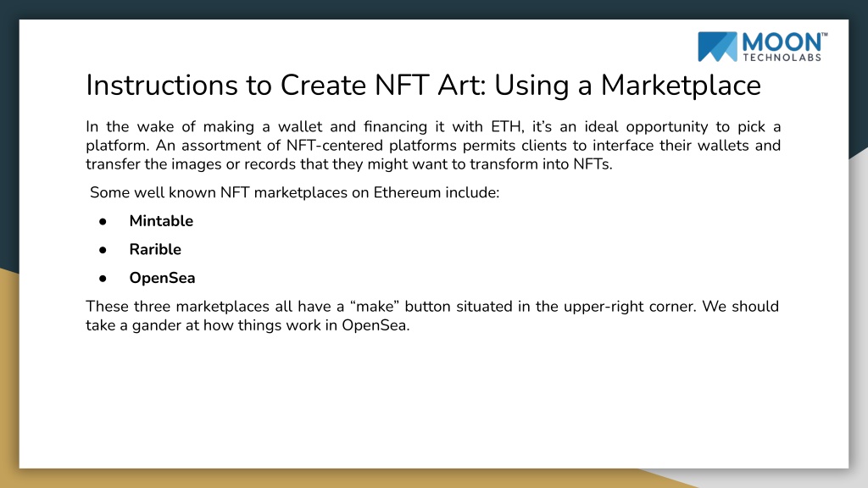Click the 'Mintable' bullet item
The width and height of the screenshot is (868, 488).
pos(161,221)
